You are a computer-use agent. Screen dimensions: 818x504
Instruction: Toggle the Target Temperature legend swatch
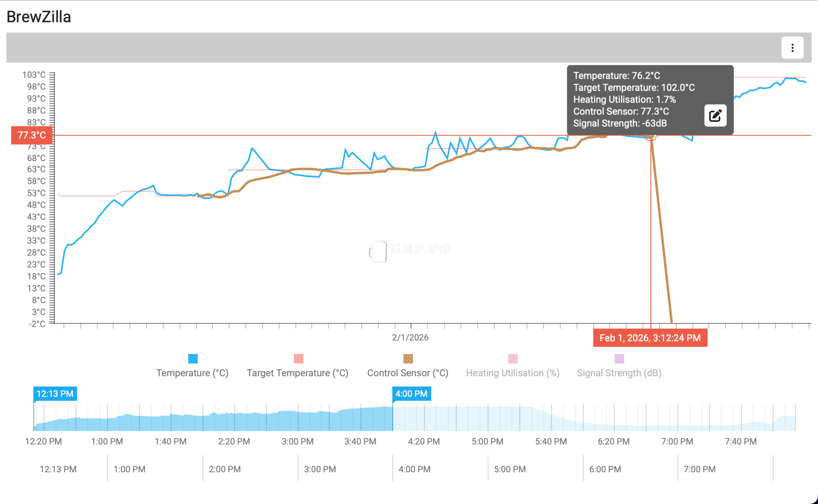[298, 358]
